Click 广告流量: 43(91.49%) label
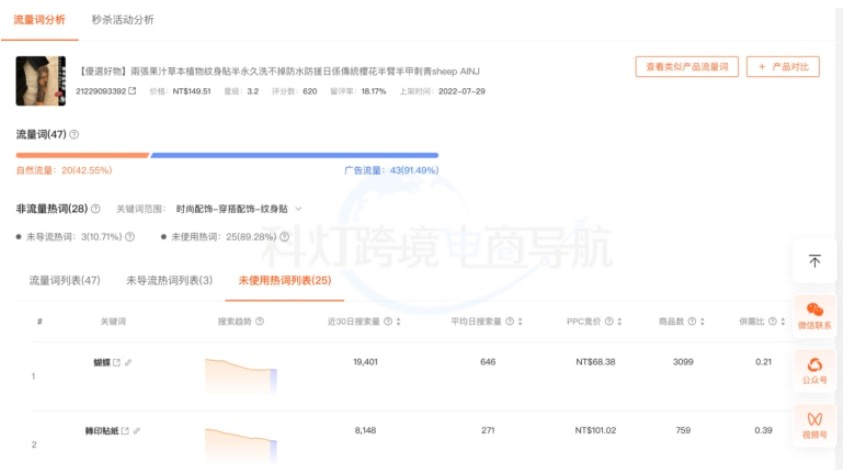The width and height of the screenshot is (848, 470). click(x=392, y=170)
